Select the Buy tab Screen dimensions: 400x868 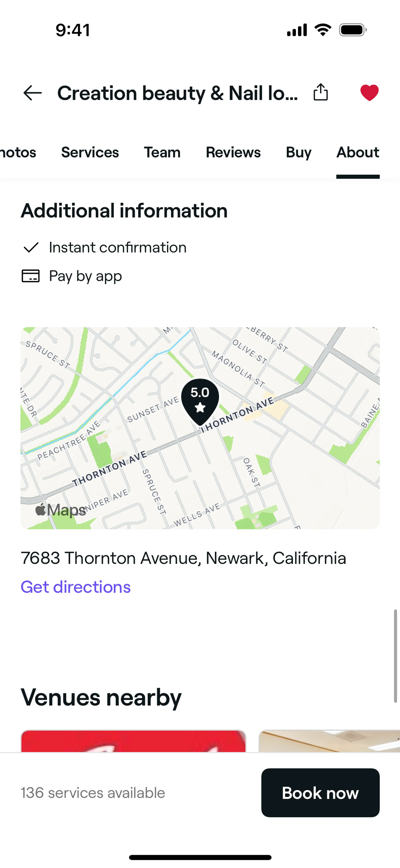coord(299,152)
